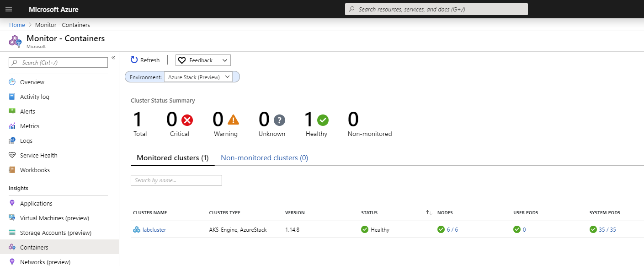Click the search magnifier icon in top bar

point(351,9)
